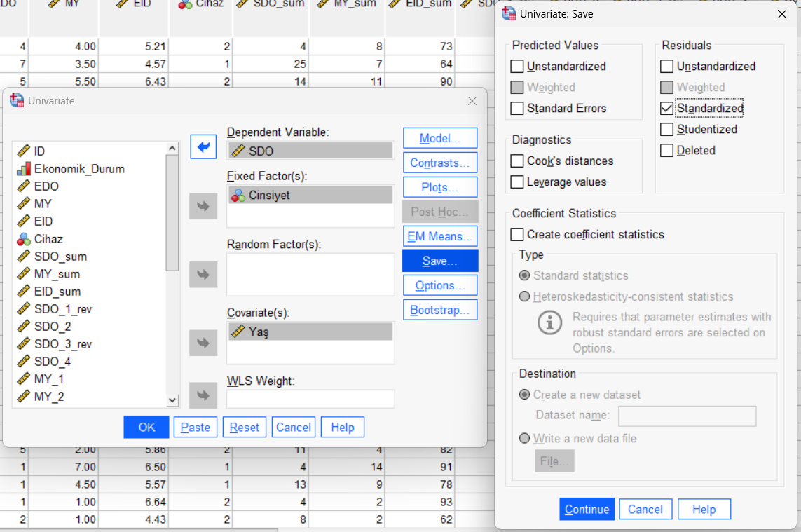Open the Model... settings dialog
The height and width of the screenshot is (532, 801).
pos(439,138)
